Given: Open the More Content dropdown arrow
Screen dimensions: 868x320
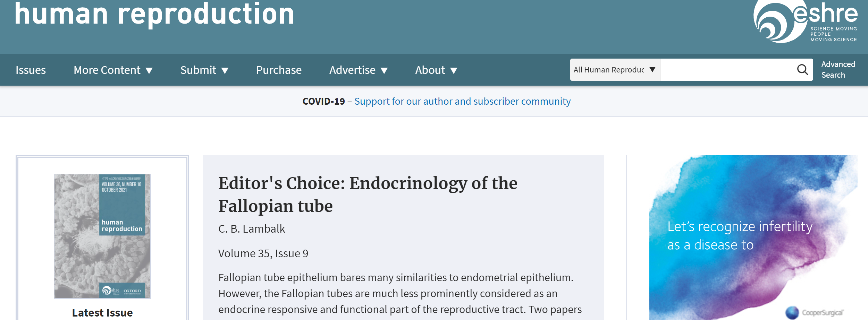Looking at the screenshot, I should pos(149,71).
